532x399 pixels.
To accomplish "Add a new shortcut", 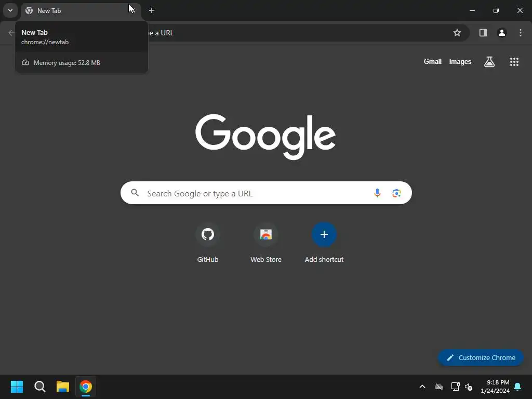I will (x=324, y=243).
